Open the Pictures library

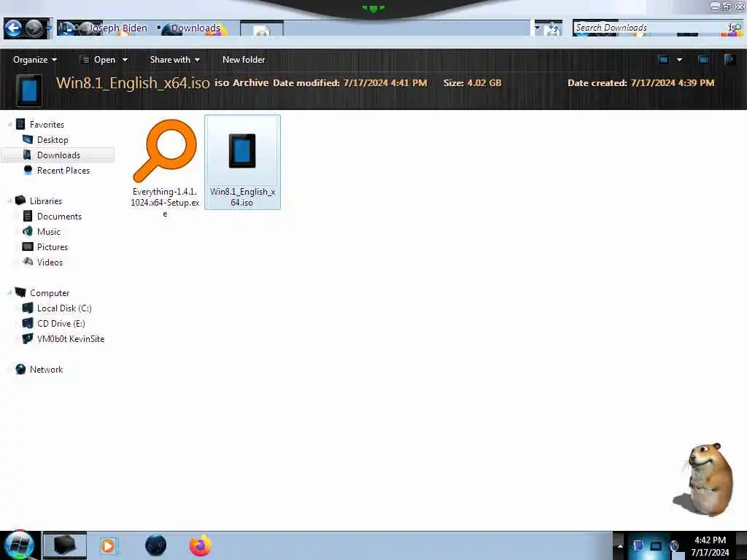click(x=53, y=246)
